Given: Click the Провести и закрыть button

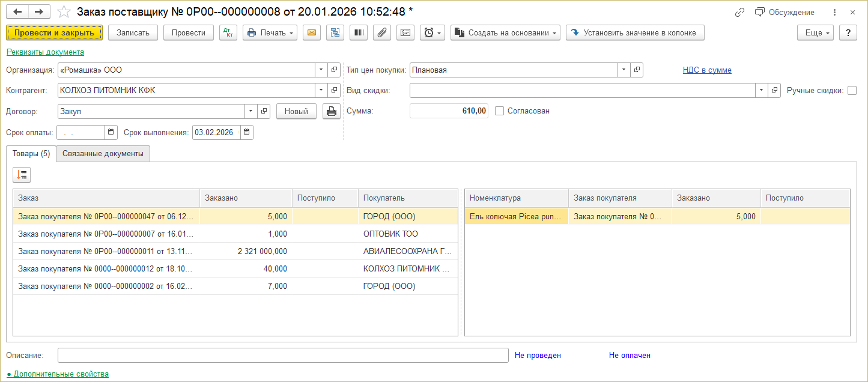Looking at the screenshot, I should [x=55, y=33].
